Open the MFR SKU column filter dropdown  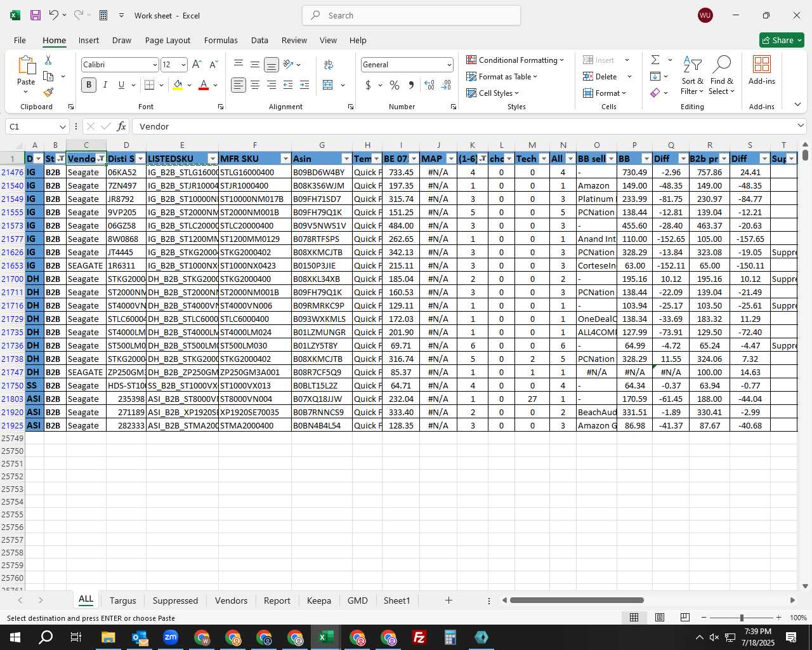tap(285, 159)
